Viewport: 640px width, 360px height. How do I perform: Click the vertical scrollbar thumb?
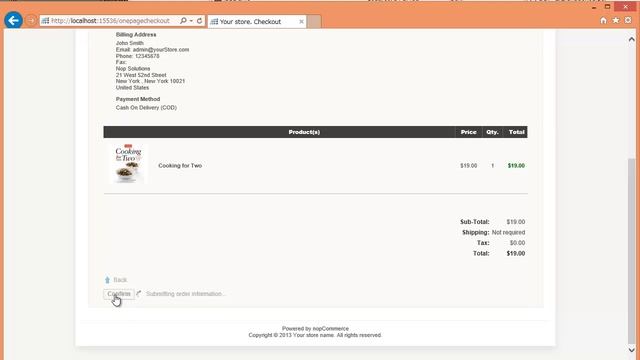631,251
